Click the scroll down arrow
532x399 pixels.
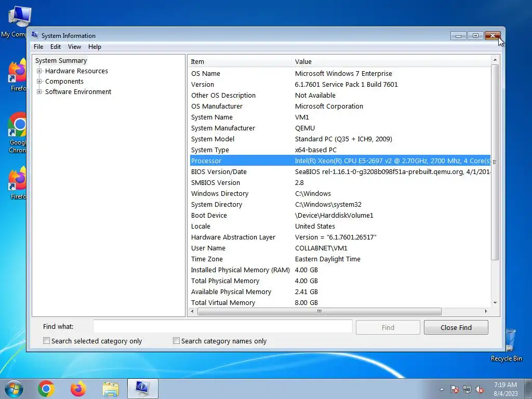pos(495,303)
